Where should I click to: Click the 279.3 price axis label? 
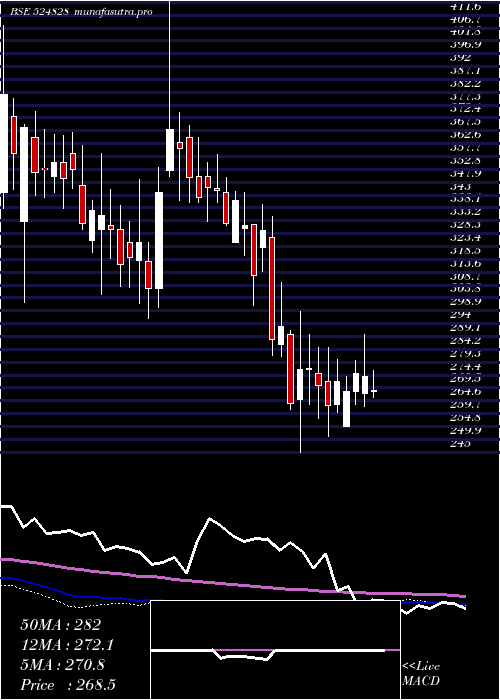click(466, 354)
